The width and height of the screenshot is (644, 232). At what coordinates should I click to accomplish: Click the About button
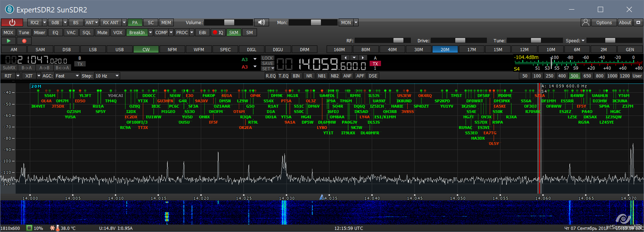coord(625,22)
